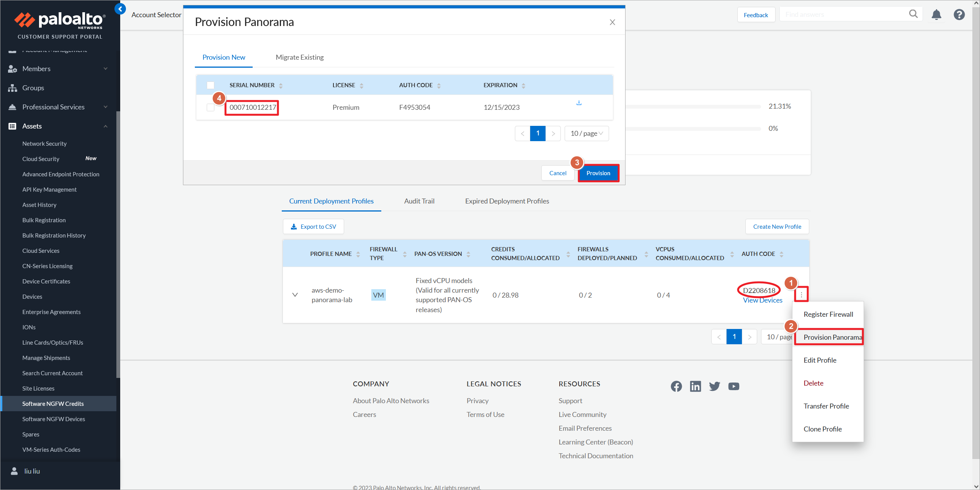Switch to Migrate Existing tab

click(299, 57)
